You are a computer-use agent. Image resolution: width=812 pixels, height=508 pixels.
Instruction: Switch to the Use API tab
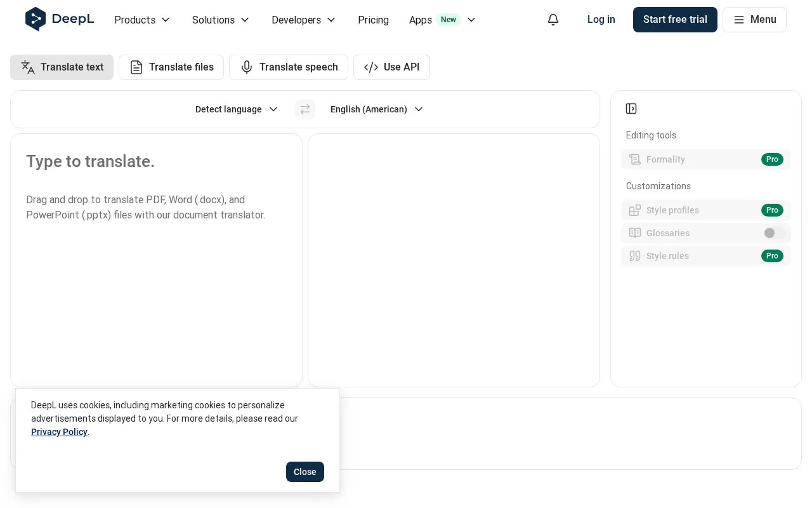(391, 67)
